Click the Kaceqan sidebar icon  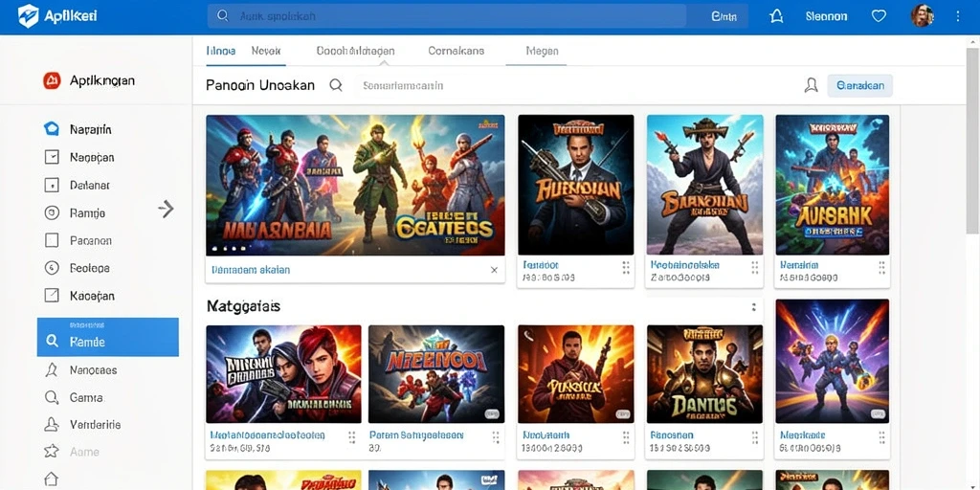pyautogui.click(x=52, y=296)
